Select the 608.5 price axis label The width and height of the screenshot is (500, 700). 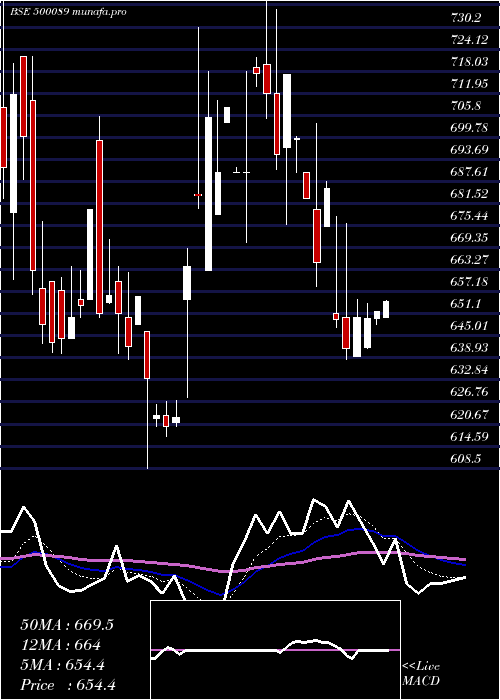[466, 458]
